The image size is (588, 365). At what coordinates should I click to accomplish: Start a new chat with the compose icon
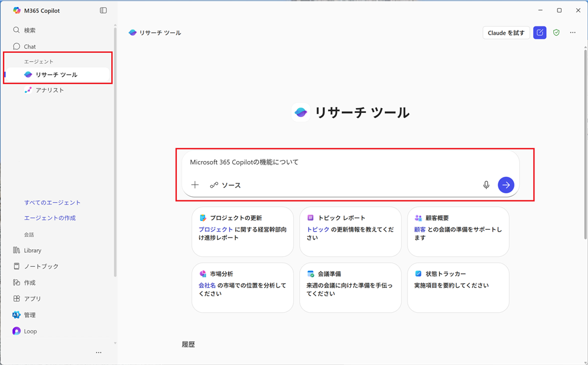(x=539, y=32)
